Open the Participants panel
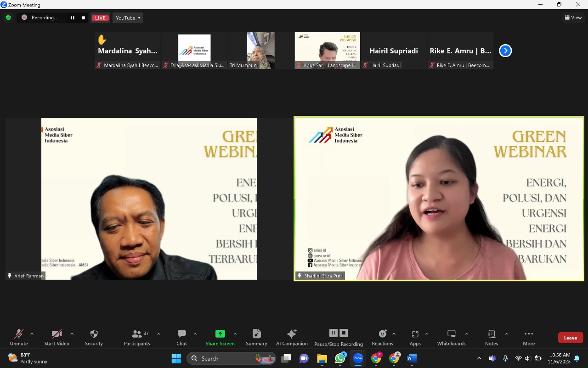This screenshot has width=588, height=368. (x=137, y=334)
